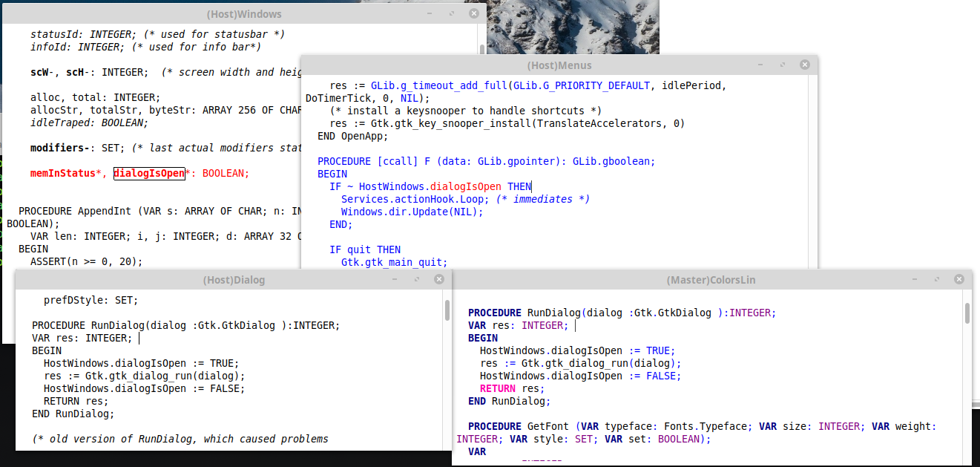Close the (Host)Dialog window
Screen dimensions: 980x467
[439, 280]
